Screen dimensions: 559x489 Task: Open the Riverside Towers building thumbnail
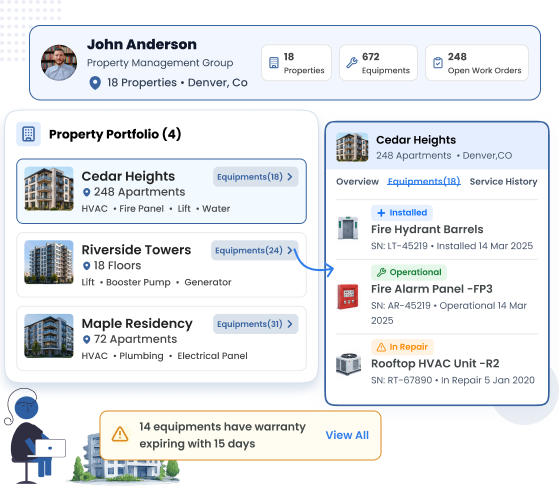[49, 262]
